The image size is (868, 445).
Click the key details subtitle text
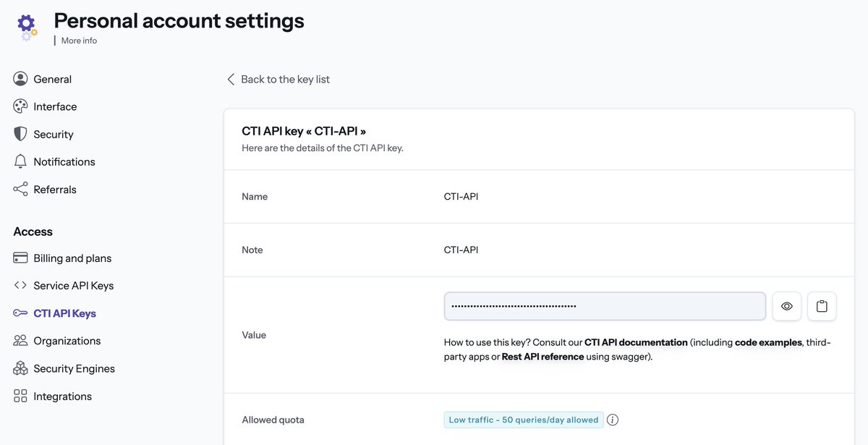(323, 148)
